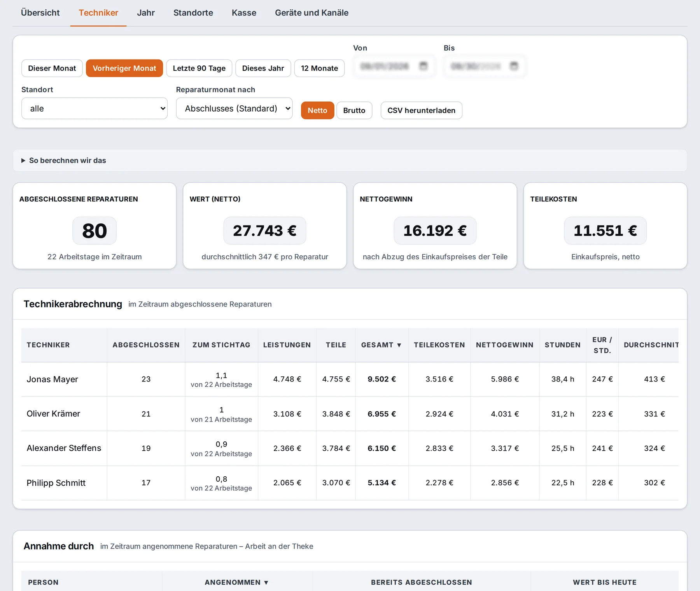Toggle values to Netto
This screenshot has width=700, height=591.
pos(317,110)
